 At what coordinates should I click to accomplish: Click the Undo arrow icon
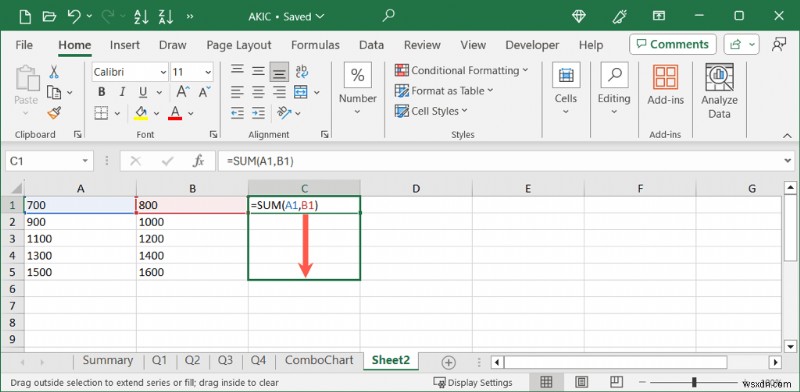74,16
